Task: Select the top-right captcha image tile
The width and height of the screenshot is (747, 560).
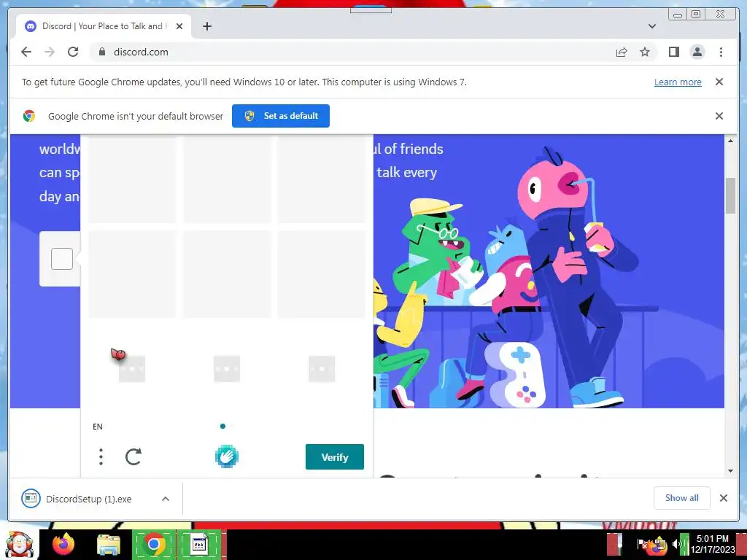Action: point(322,179)
